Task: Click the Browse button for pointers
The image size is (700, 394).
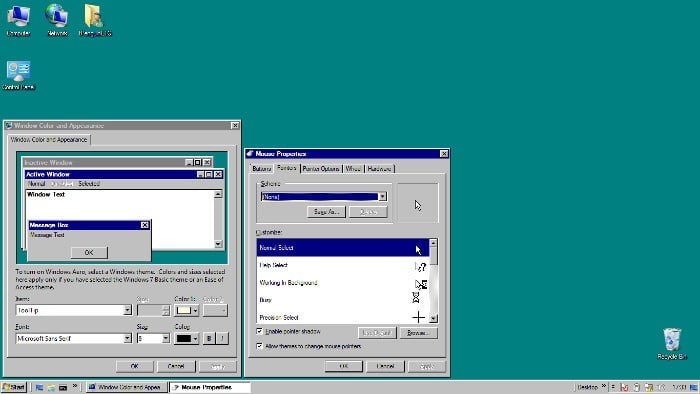Action: coord(418,333)
